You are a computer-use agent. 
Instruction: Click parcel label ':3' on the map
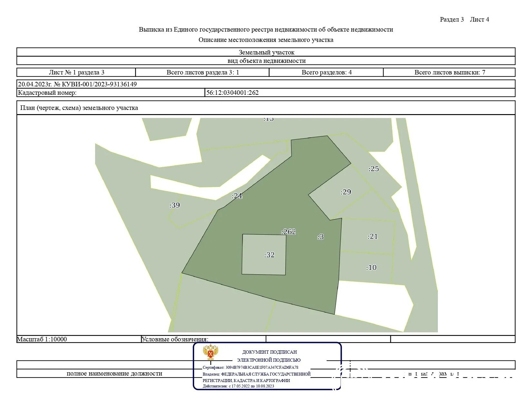320,237
